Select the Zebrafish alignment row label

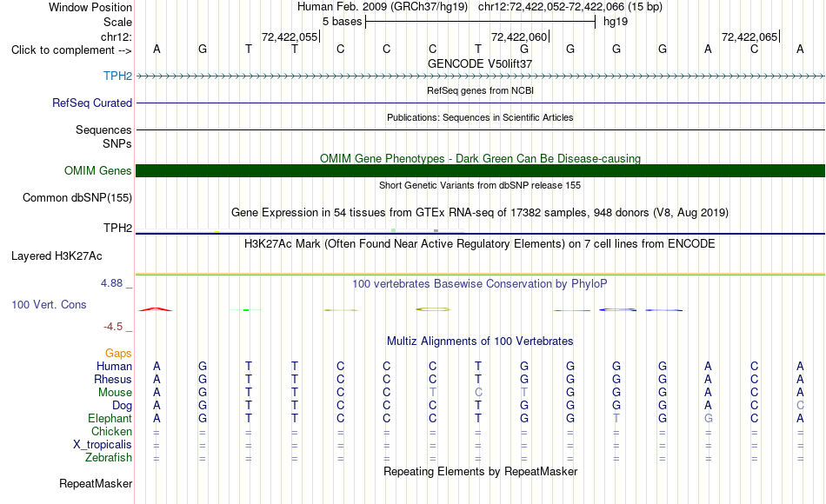point(109,458)
